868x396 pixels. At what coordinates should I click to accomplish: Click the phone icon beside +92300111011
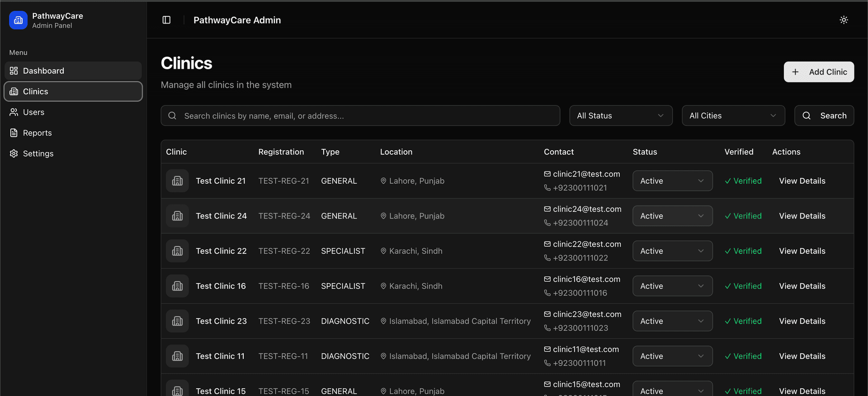[547, 363]
